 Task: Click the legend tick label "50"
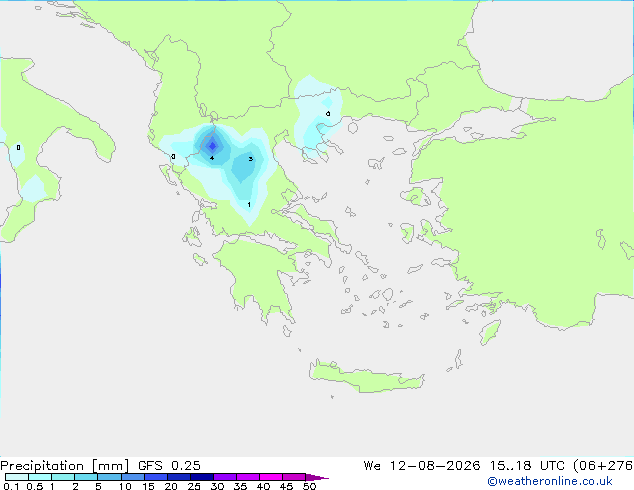[x=309, y=486]
